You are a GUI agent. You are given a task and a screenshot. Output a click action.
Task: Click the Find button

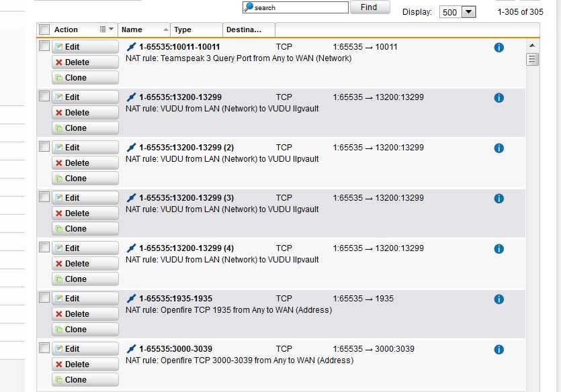[370, 7]
